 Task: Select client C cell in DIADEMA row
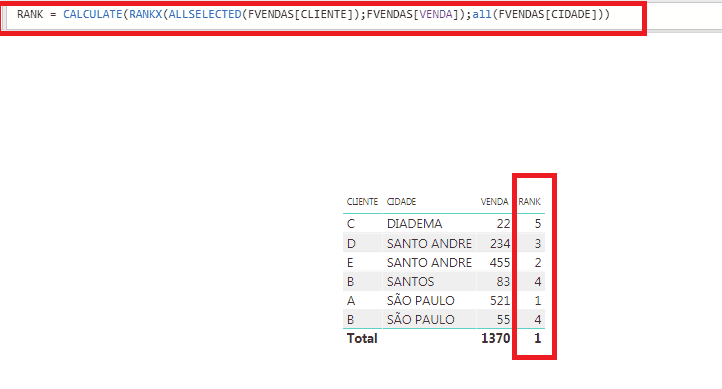tap(351, 224)
